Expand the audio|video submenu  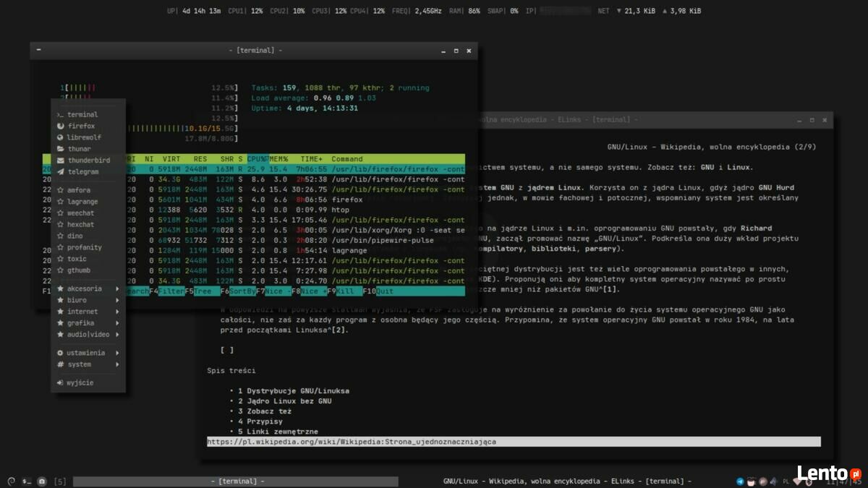coord(88,335)
